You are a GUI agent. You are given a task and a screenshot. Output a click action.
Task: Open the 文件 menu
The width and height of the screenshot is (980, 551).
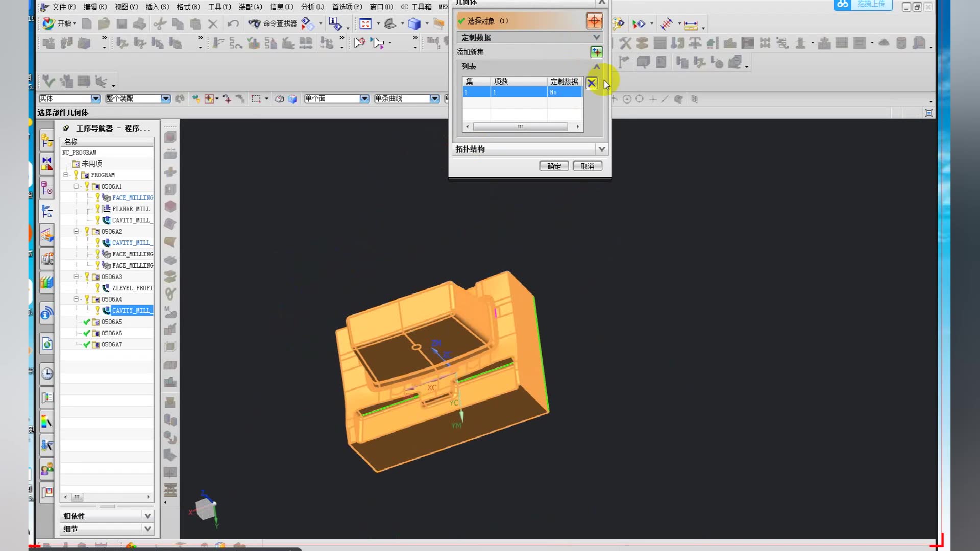[63, 7]
